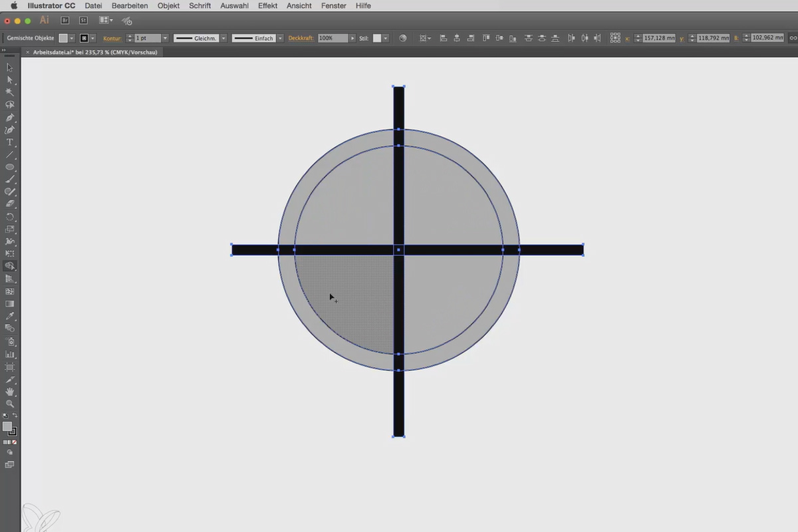Select the Magic Wand tool

pos(9,92)
